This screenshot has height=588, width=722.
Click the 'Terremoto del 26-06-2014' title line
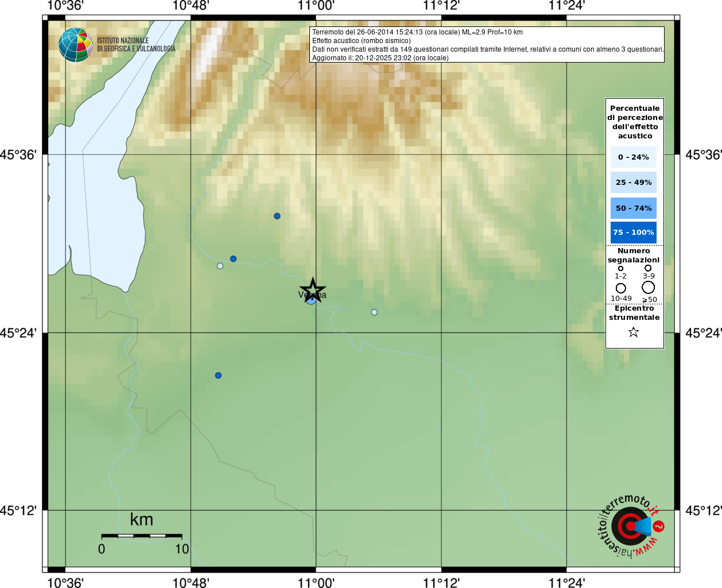click(x=417, y=32)
